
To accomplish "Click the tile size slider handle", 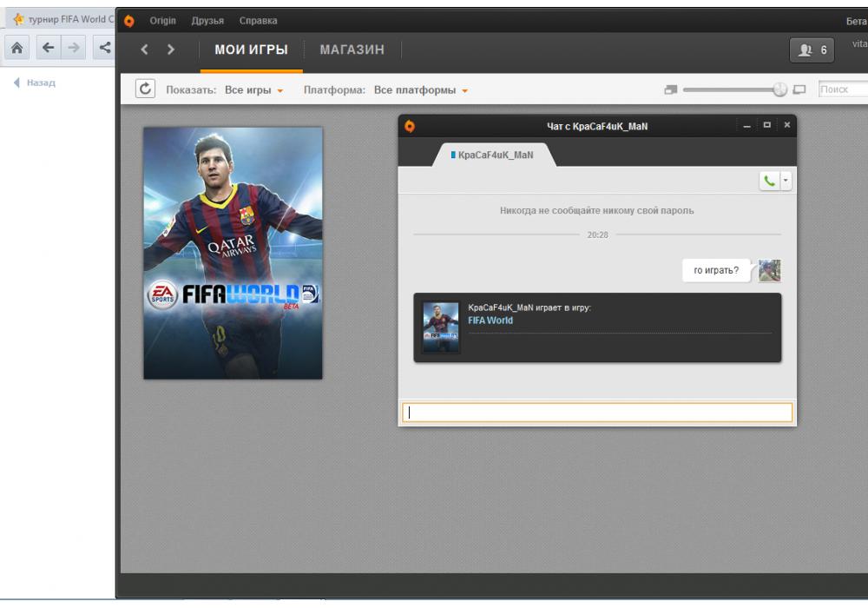I will click(x=779, y=89).
